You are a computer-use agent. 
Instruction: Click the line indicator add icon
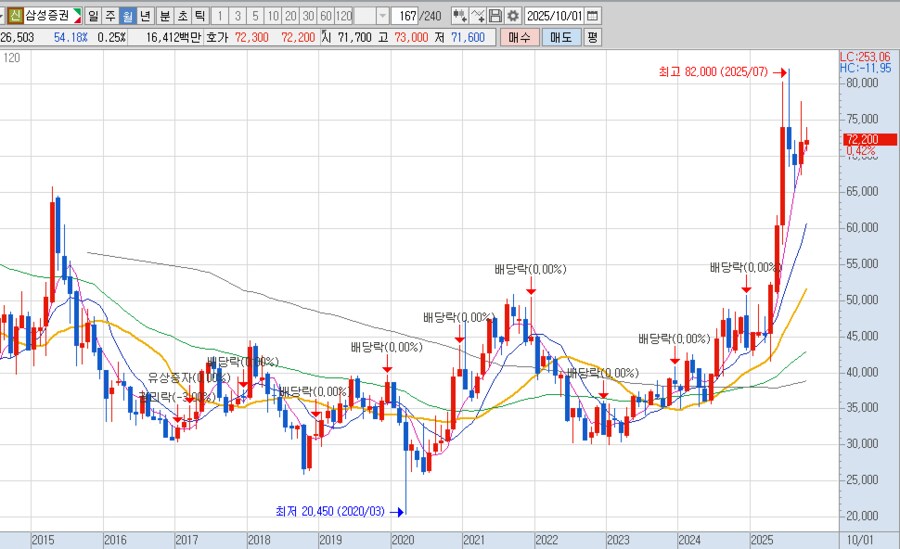pyautogui.click(x=478, y=16)
